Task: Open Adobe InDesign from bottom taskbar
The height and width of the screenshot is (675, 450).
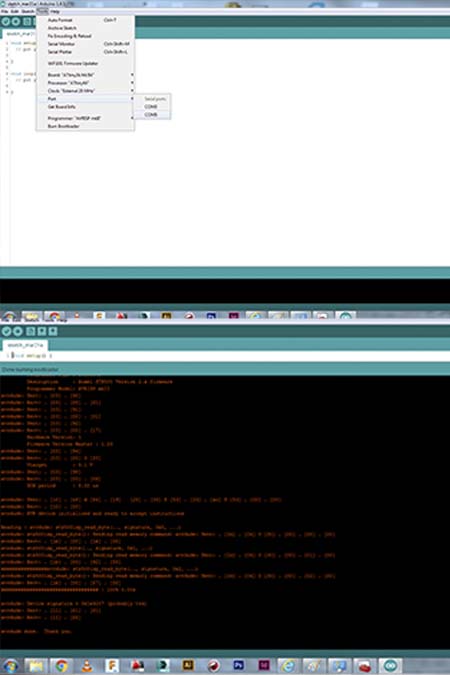Action: pyautogui.click(x=264, y=666)
